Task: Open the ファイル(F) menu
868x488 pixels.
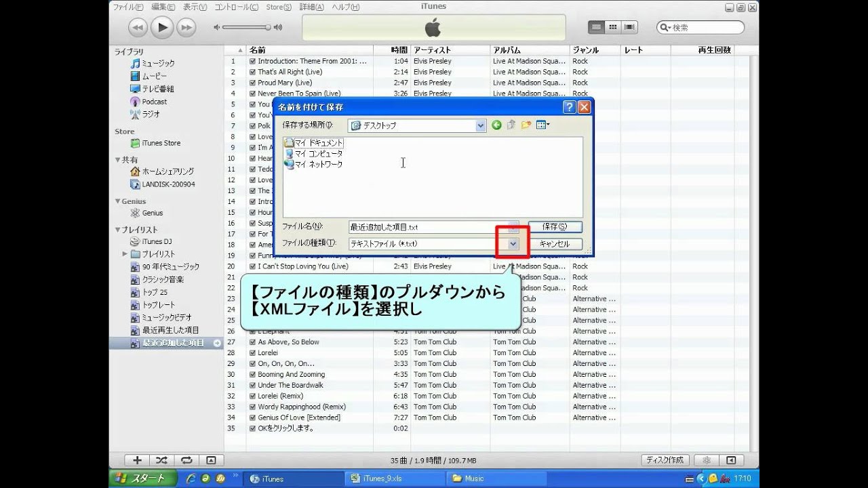Action: [127, 7]
